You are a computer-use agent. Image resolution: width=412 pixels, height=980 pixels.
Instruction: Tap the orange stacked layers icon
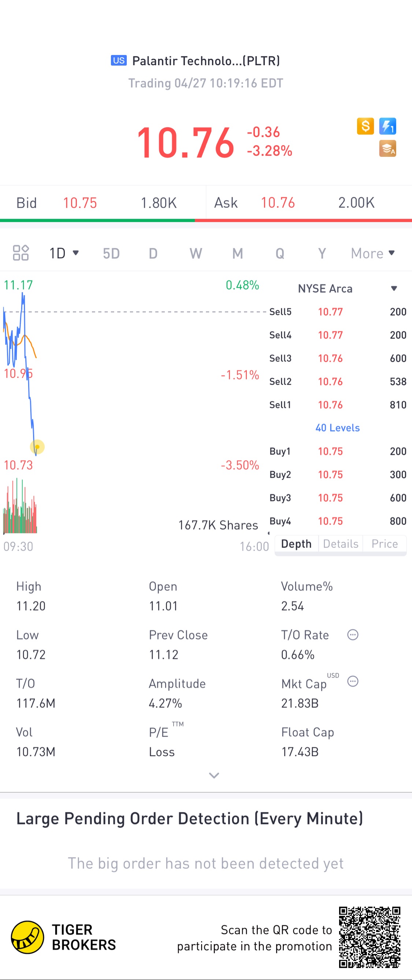click(x=387, y=149)
